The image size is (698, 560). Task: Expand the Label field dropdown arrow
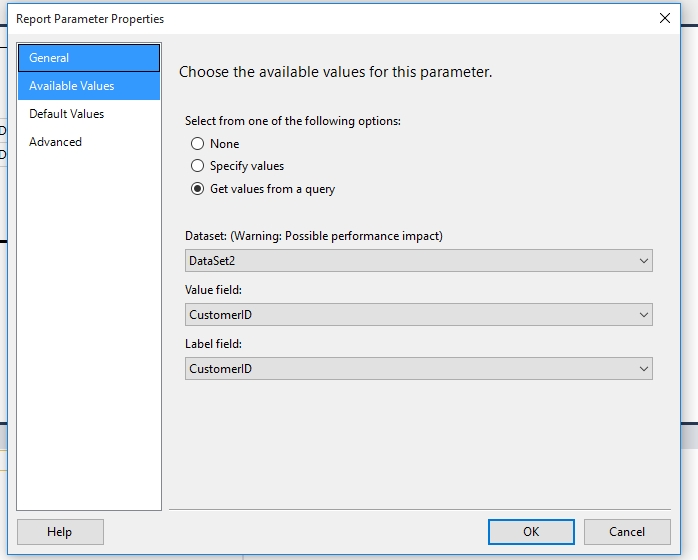click(x=643, y=369)
